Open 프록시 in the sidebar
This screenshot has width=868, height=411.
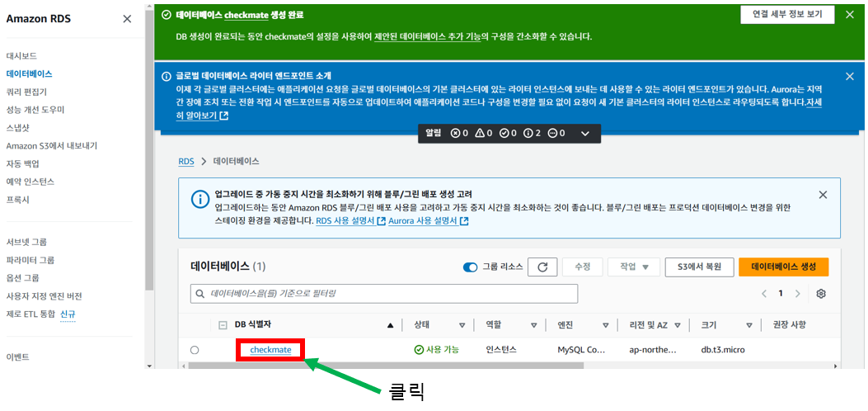[17, 200]
